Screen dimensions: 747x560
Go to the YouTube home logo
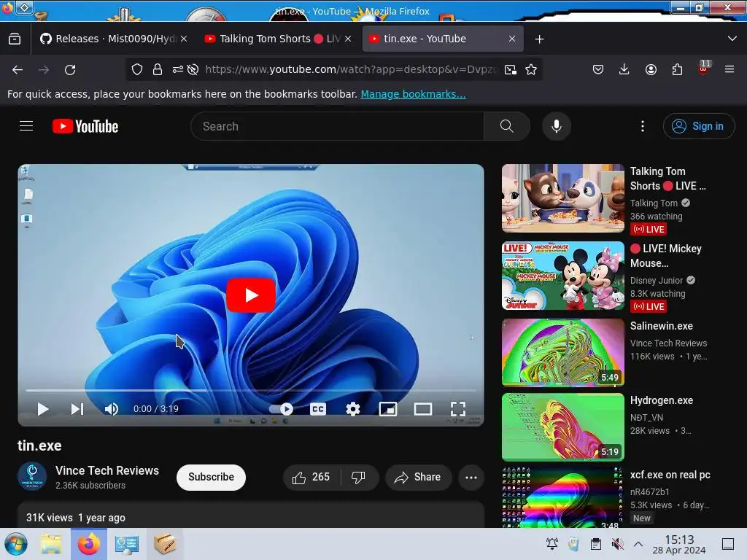(x=85, y=126)
